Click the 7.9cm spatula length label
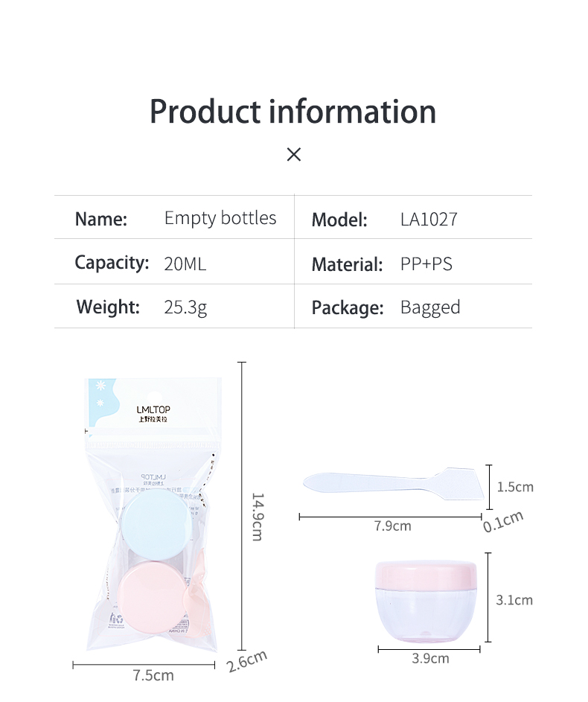588x702 pixels. [392, 526]
